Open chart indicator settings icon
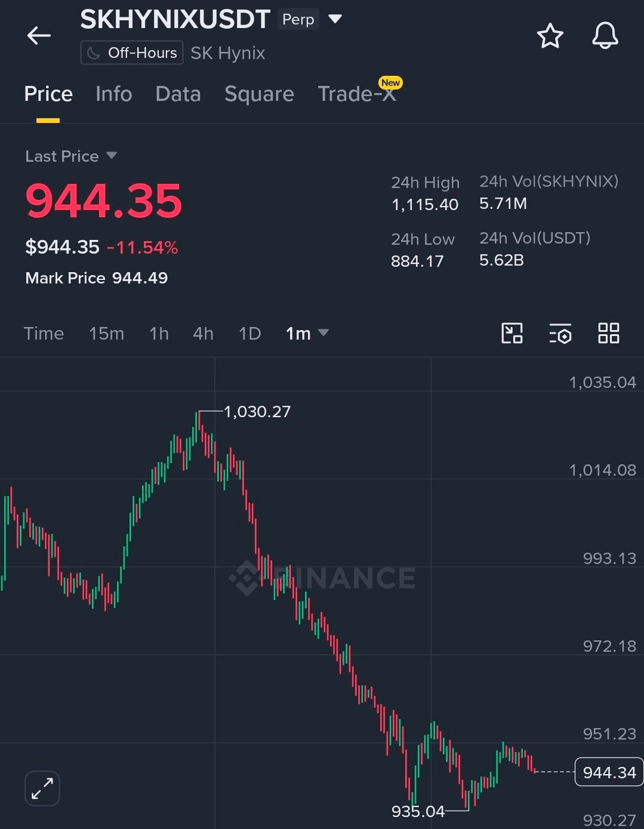Screen dimensions: 644x829 click(x=560, y=333)
